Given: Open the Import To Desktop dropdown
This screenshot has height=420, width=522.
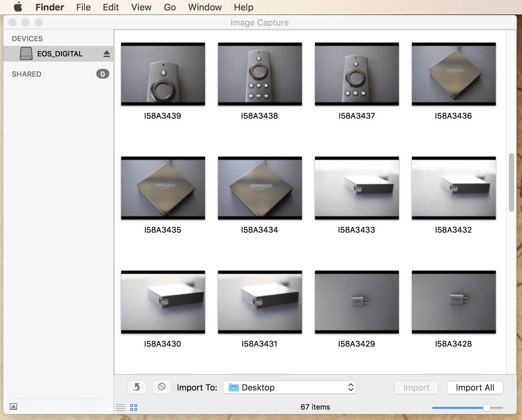Looking at the screenshot, I should point(289,387).
